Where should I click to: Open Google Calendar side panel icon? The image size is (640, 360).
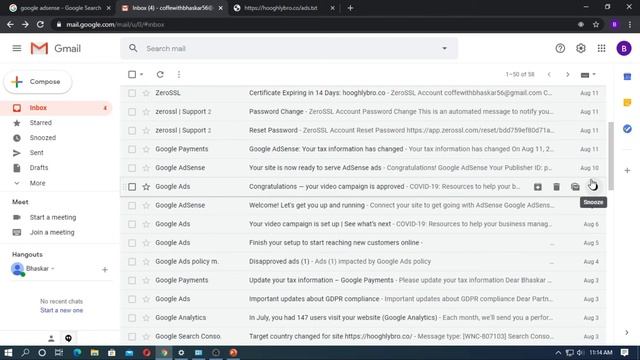[627, 77]
